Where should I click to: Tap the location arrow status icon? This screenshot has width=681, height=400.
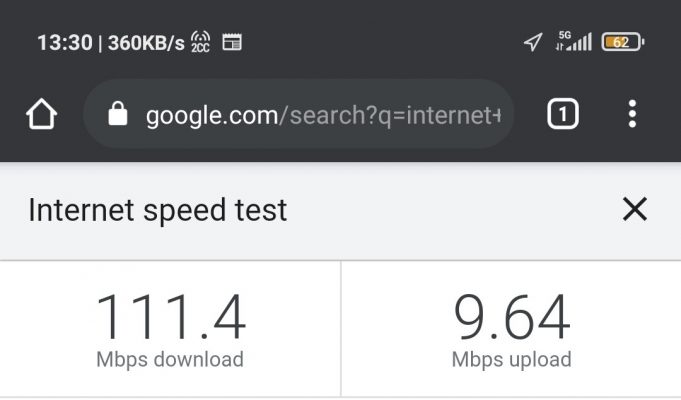533,42
